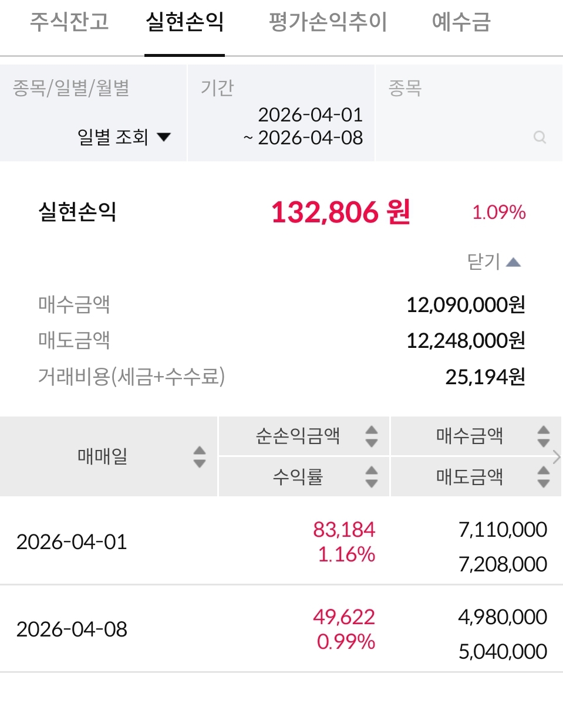Sort by 매매일 column arrows
The height and width of the screenshot is (728, 563).
click(200, 456)
